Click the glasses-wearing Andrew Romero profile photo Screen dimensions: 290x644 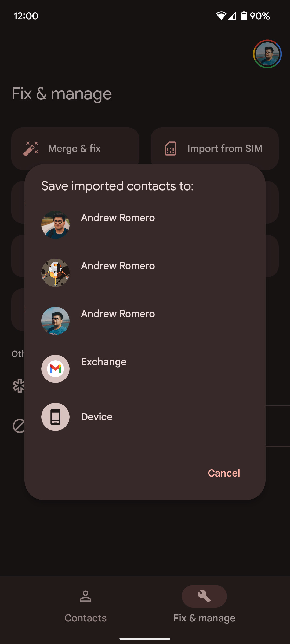pyautogui.click(x=55, y=225)
